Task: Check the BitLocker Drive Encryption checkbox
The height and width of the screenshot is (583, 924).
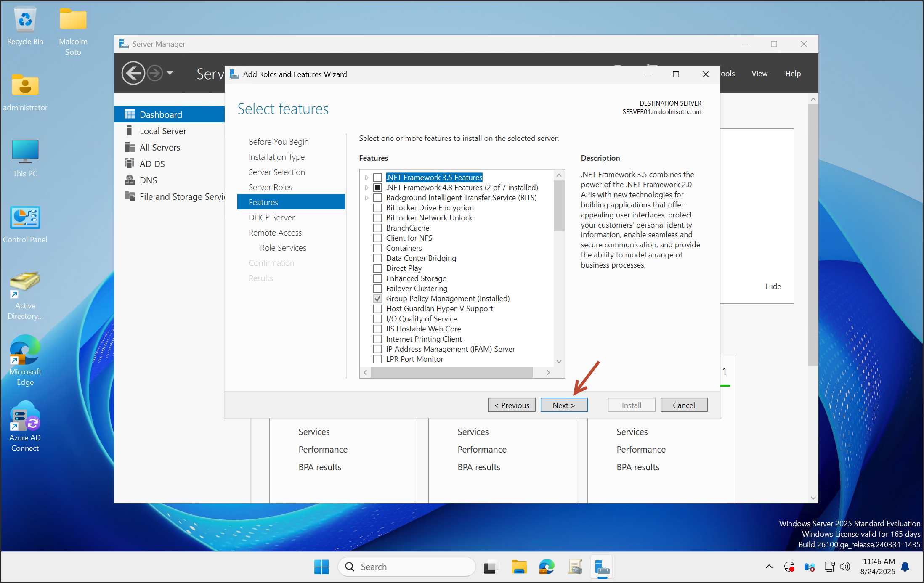Action: point(377,208)
